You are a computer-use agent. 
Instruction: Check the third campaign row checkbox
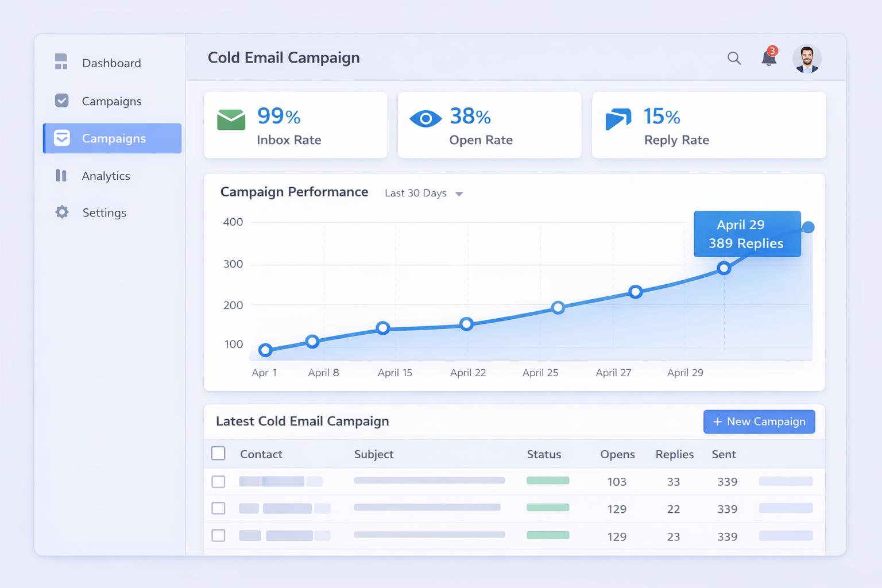218,536
